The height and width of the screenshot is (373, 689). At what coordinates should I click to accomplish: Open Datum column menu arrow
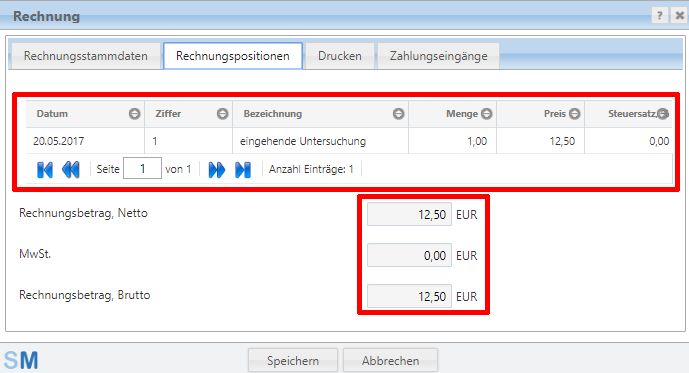coord(134,114)
